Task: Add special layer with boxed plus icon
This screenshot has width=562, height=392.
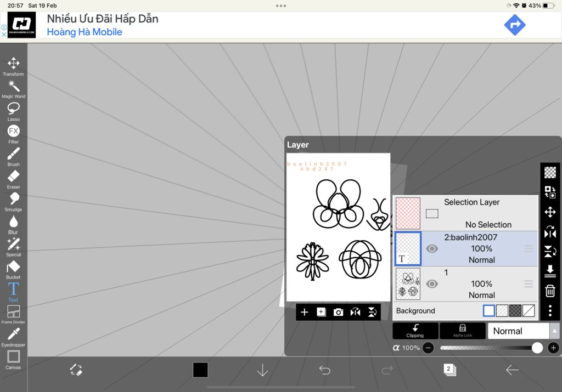Action: pos(321,312)
